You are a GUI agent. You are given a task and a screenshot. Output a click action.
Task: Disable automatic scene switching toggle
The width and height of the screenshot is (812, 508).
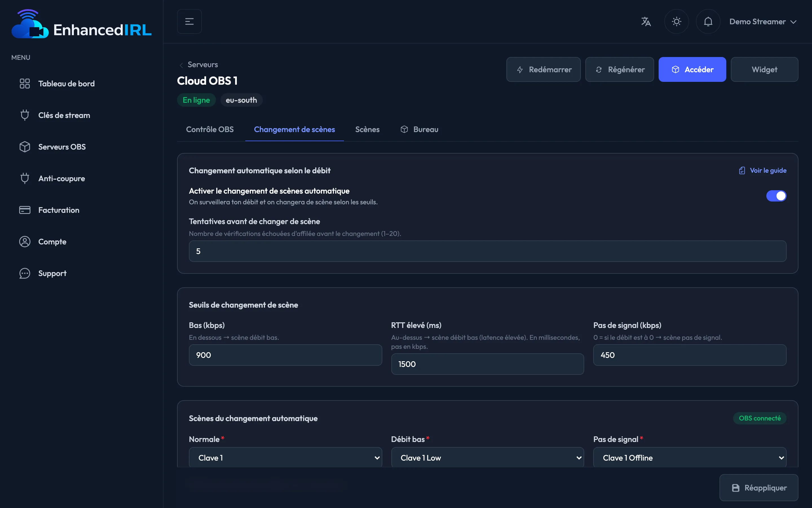point(776,196)
